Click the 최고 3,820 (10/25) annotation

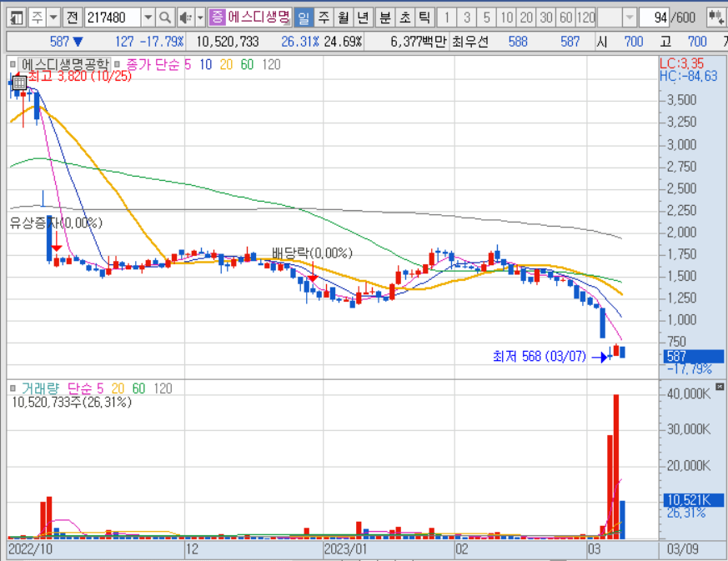point(79,76)
